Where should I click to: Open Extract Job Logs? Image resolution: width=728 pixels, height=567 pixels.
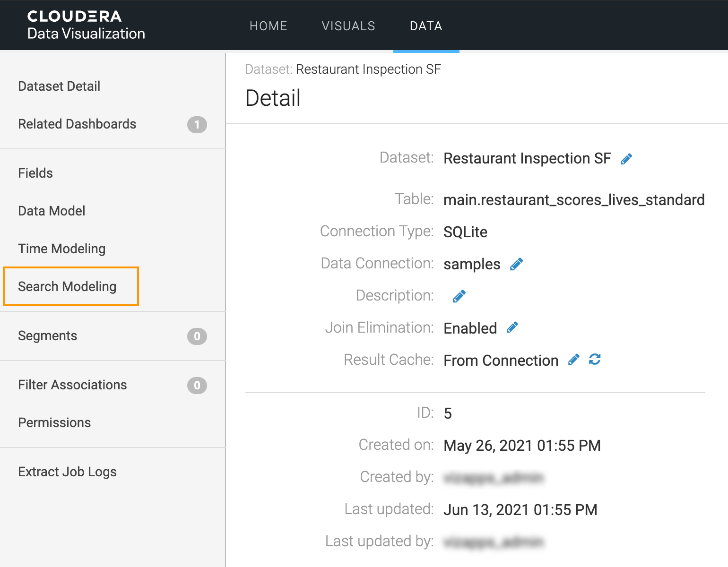point(67,472)
